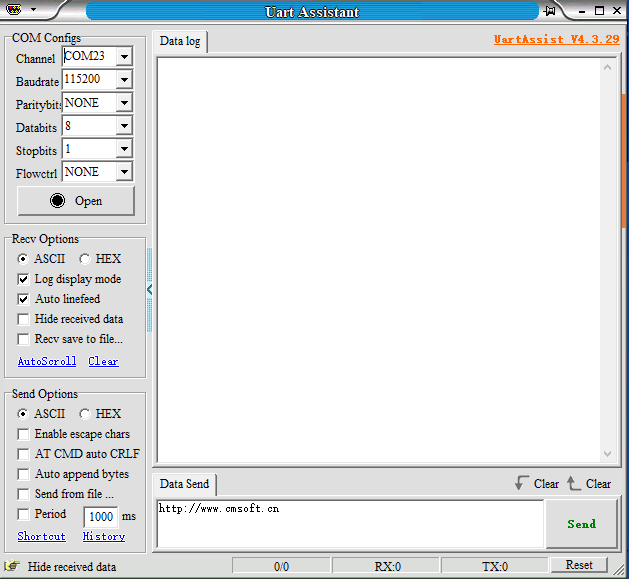629x579 pixels.
Task: Enable Hide received data checkbox
Action: 23,319
